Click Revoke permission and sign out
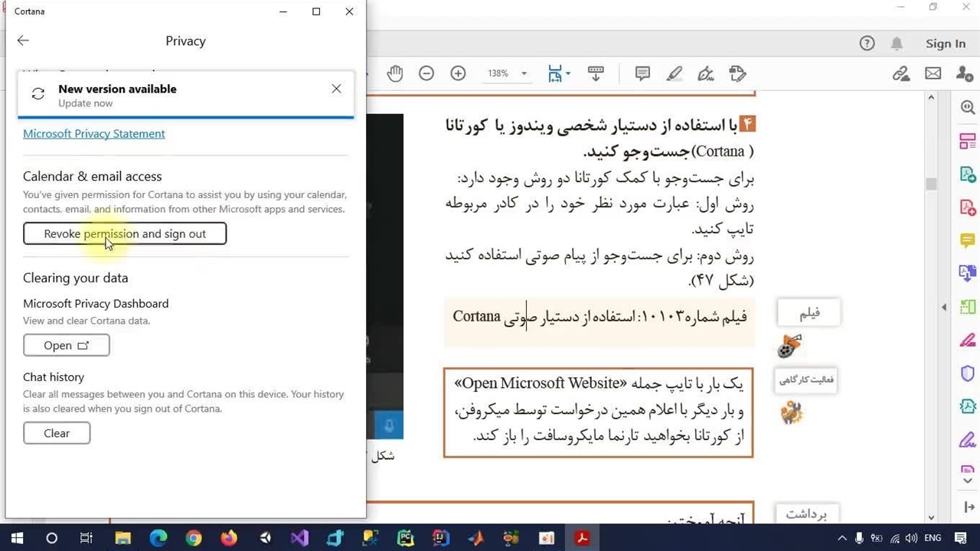This screenshot has width=980, height=551. click(x=125, y=233)
